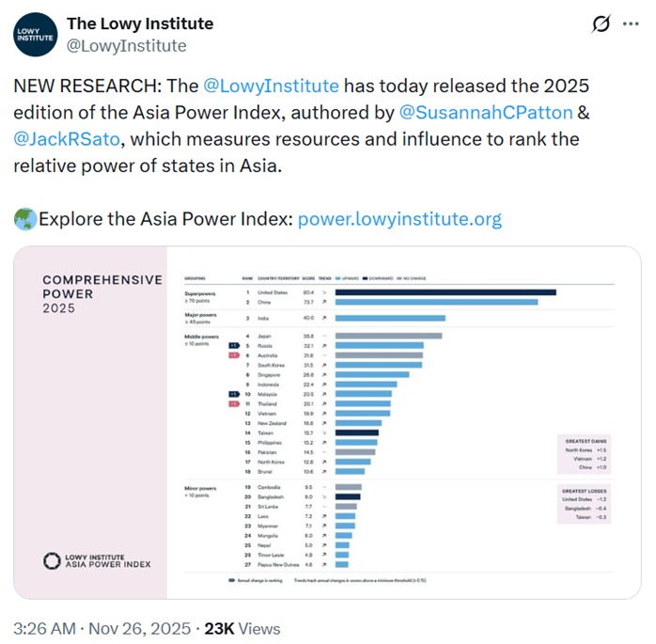Click the globe emoji before Explore
656x644 pixels.
[25, 220]
